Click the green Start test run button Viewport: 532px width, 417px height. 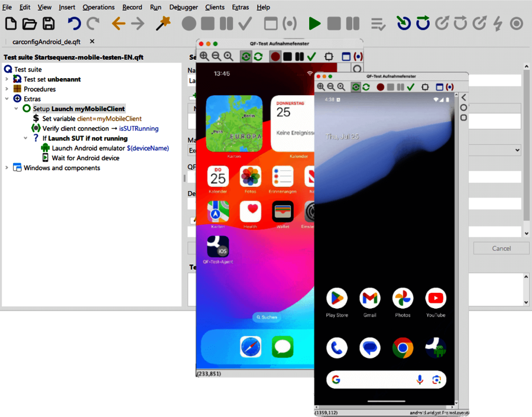tap(314, 24)
